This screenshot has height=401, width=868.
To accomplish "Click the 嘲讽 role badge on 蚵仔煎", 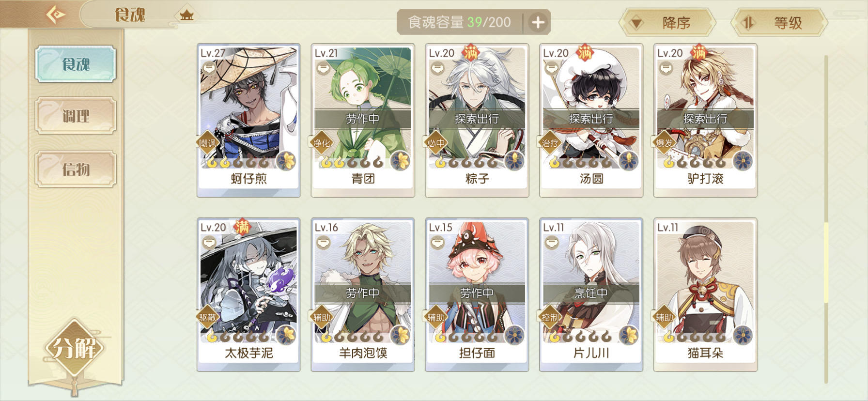I will click(208, 142).
